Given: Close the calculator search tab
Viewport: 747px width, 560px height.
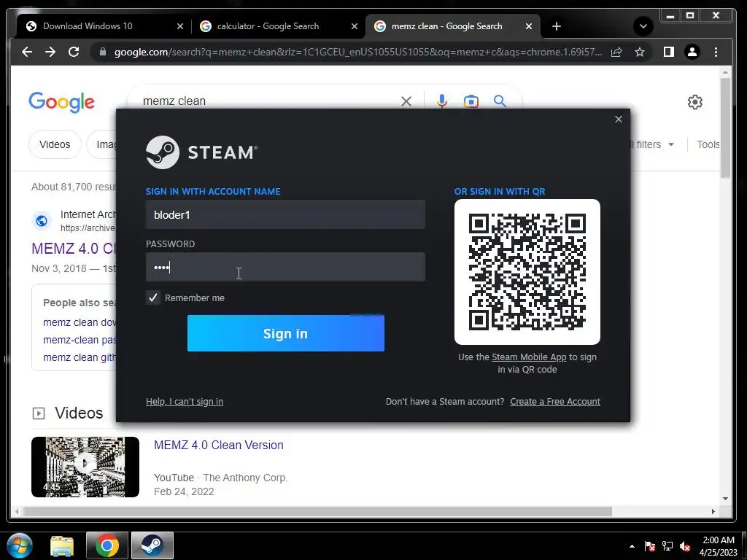Looking at the screenshot, I should click(355, 26).
